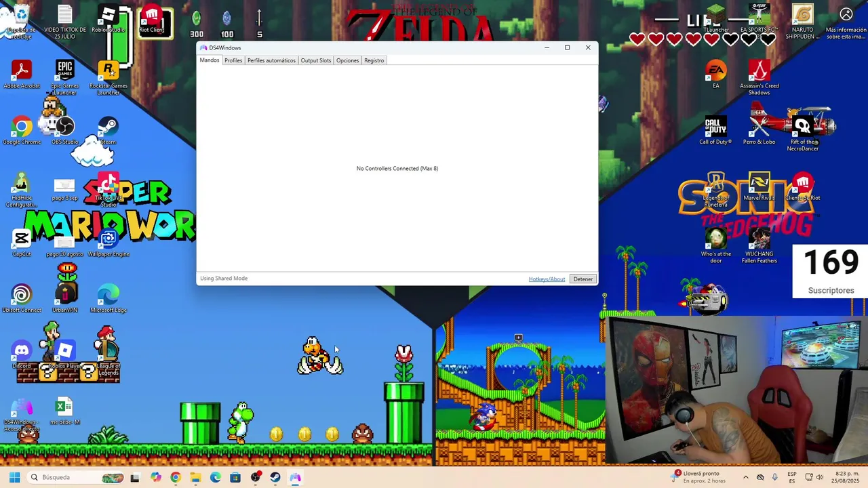Select the Steam desktop icon
The width and height of the screenshot is (868, 488).
click(x=108, y=131)
